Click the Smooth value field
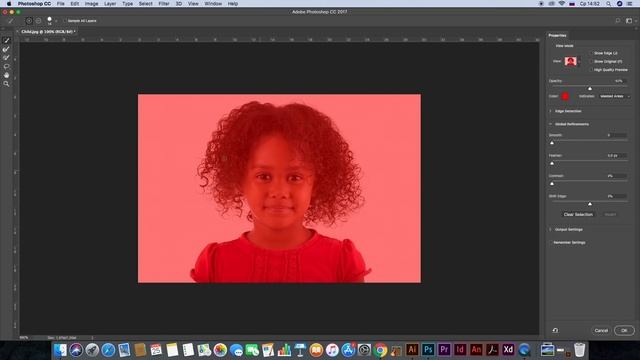The height and width of the screenshot is (360, 640). [x=616, y=135]
